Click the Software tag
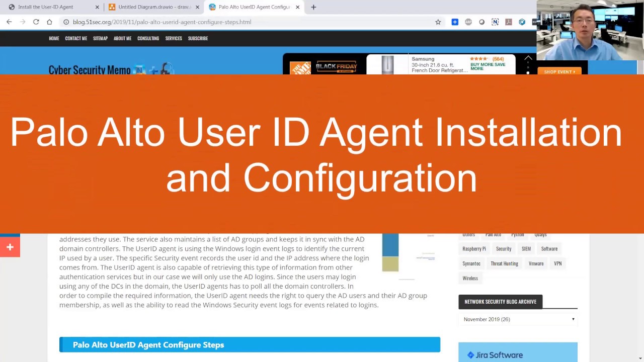This screenshot has width=644, height=362. [549, 248]
